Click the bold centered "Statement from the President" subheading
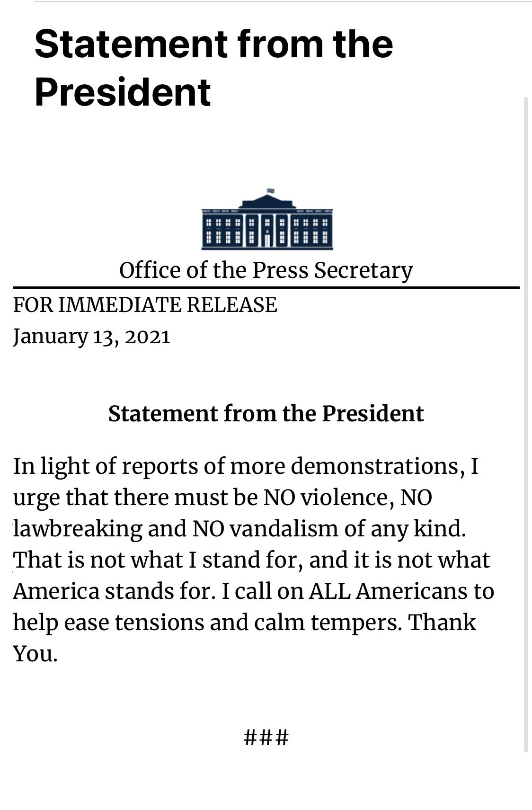532x810 pixels. [x=266, y=413]
